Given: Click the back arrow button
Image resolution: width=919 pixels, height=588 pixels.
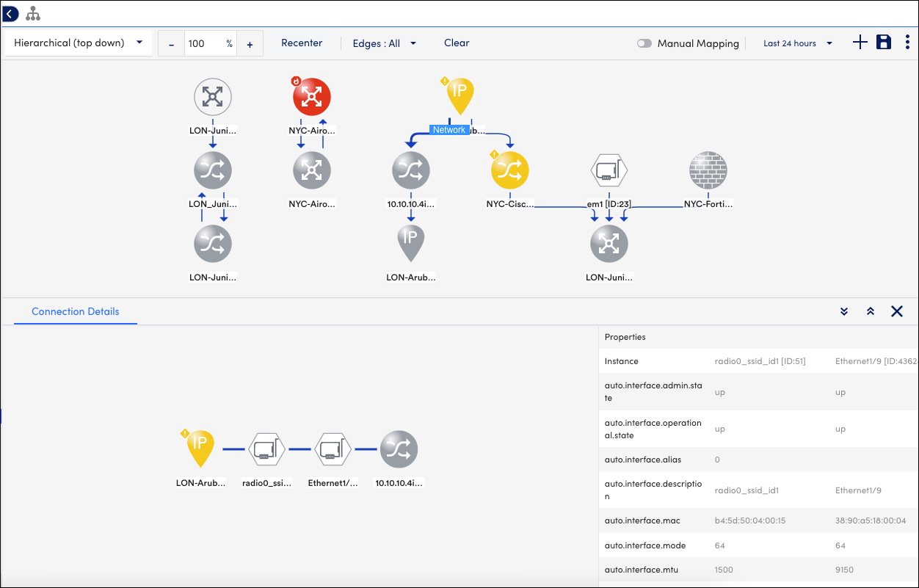Looking at the screenshot, I should pyautogui.click(x=11, y=13).
